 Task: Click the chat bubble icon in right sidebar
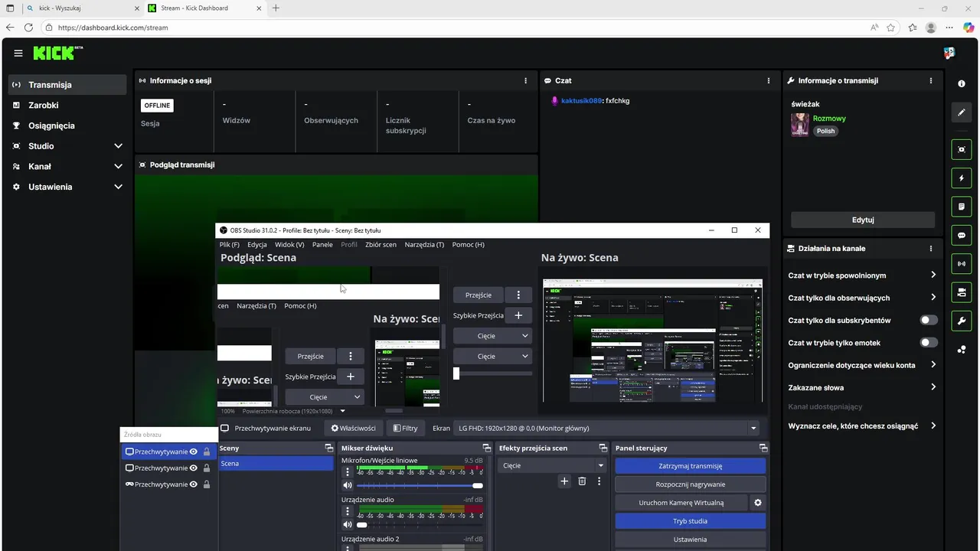point(962,235)
